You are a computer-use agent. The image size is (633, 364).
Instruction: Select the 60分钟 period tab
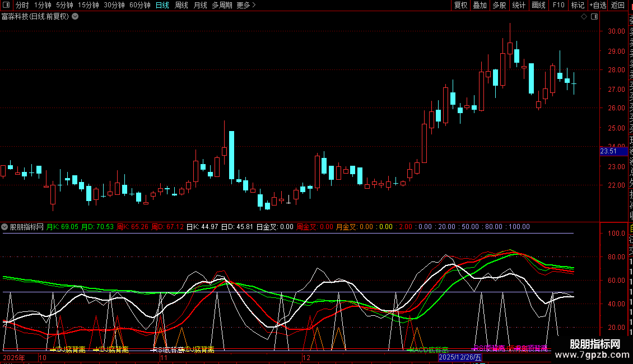coord(139,5)
